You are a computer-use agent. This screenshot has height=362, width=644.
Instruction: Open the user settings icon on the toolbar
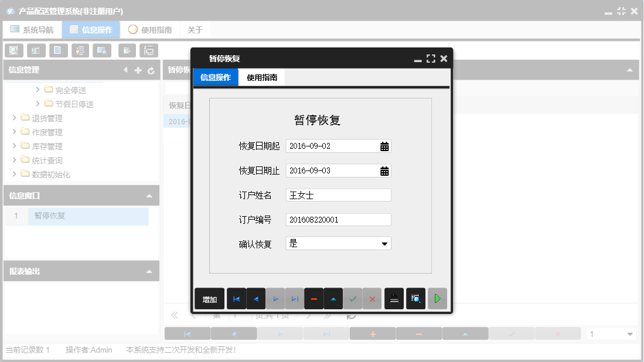[80, 50]
